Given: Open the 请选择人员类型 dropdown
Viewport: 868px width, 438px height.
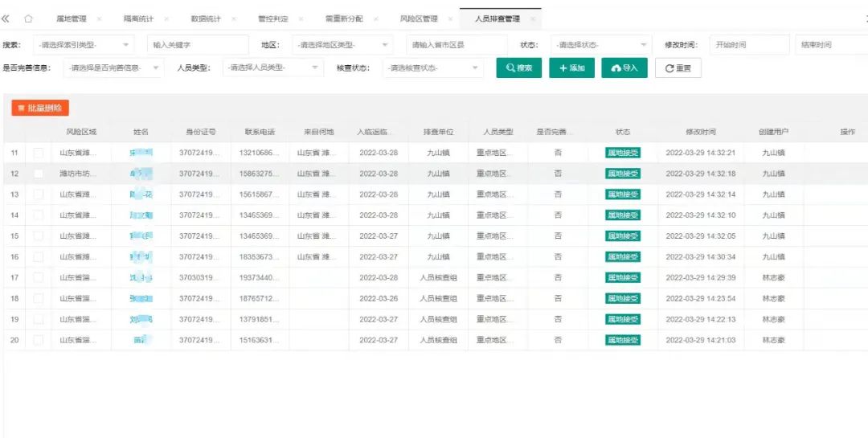Looking at the screenshot, I should [x=272, y=68].
